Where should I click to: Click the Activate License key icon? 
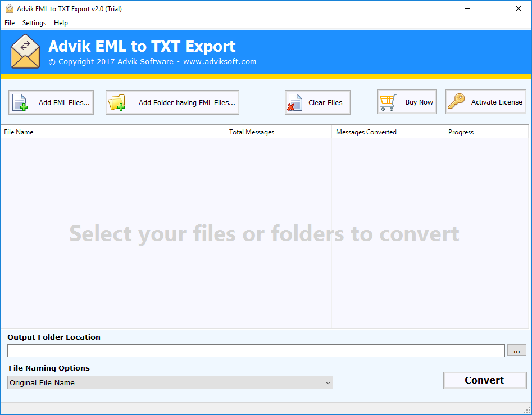pos(456,101)
